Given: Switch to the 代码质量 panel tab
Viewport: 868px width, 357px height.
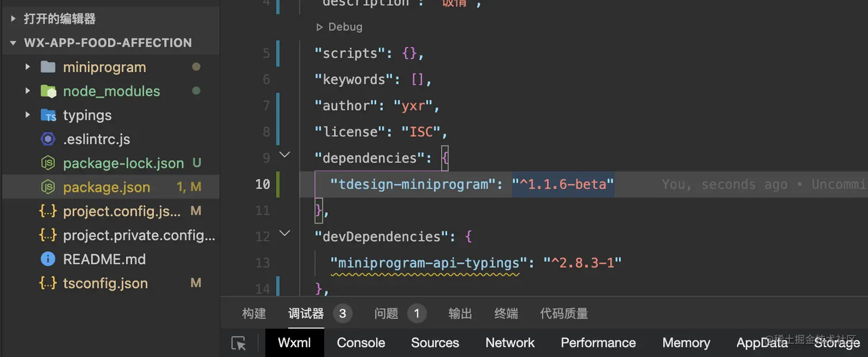Looking at the screenshot, I should click(x=564, y=313).
